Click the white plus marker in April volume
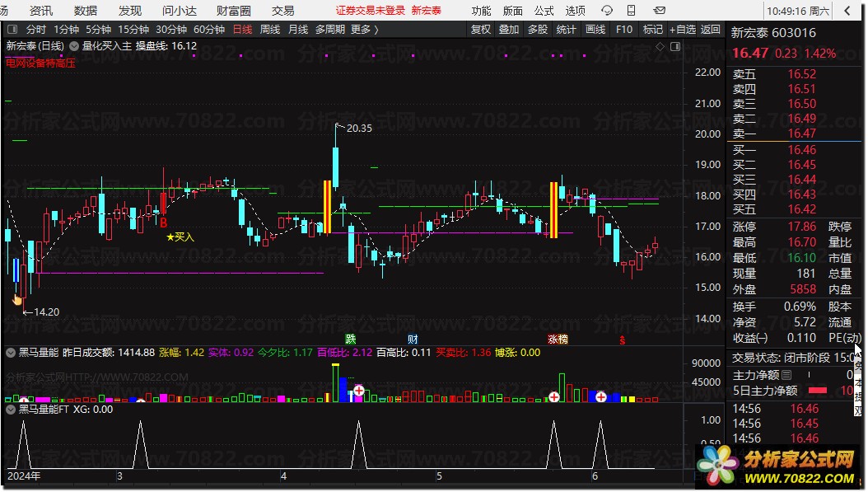 click(359, 391)
